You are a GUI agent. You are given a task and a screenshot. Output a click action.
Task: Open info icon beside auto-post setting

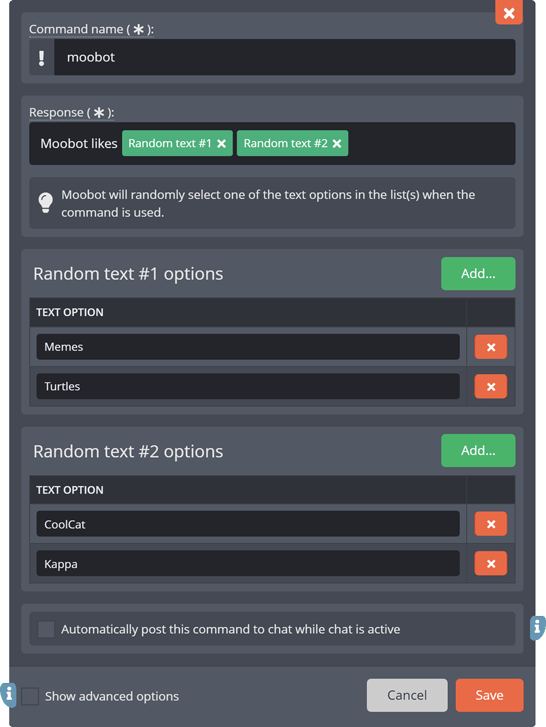(x=538, y=628)
